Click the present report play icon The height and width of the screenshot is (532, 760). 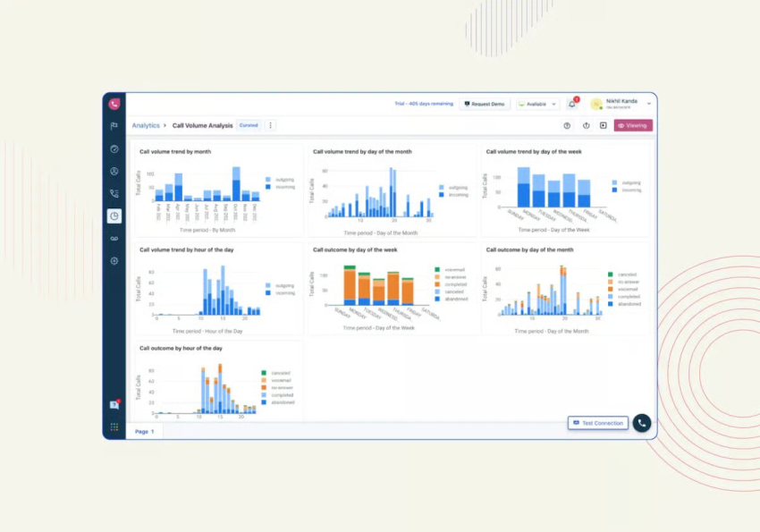click(x=603, y=126)
